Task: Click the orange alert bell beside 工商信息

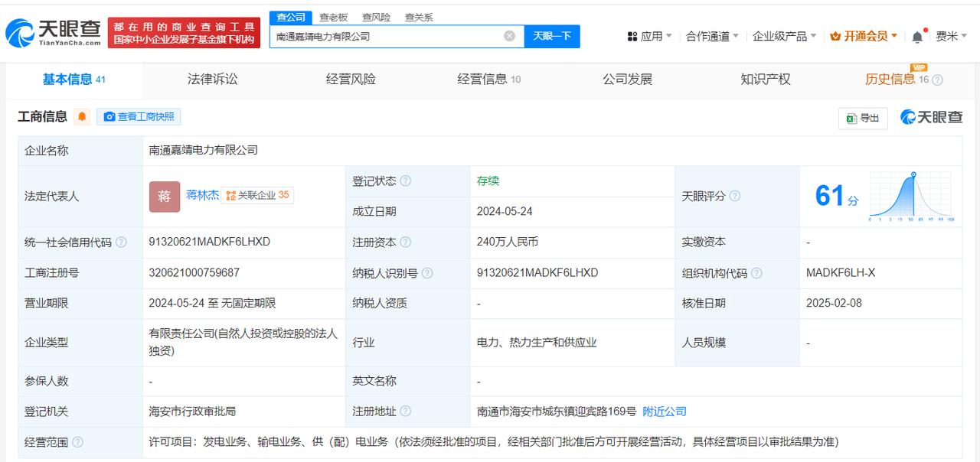Action: pos(82,117)
